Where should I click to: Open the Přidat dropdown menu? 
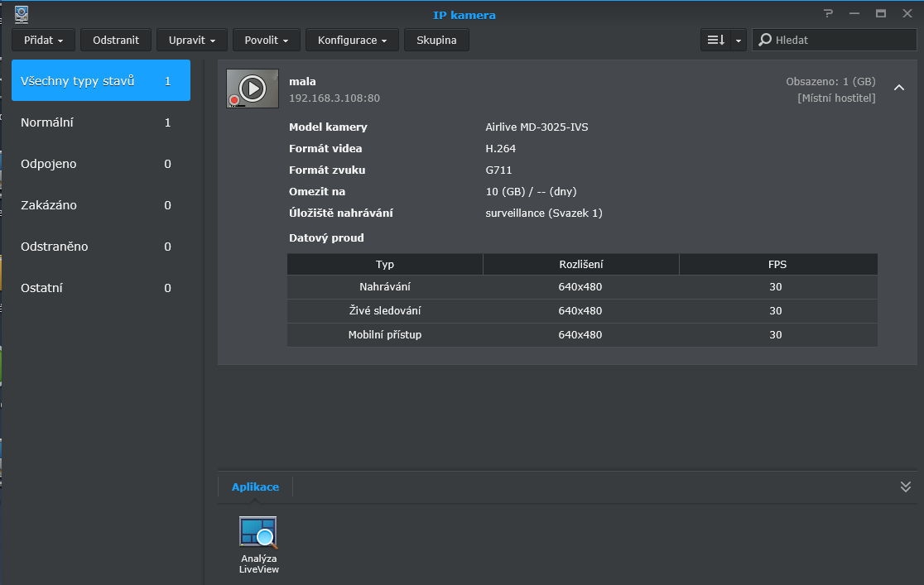point(44,40)
